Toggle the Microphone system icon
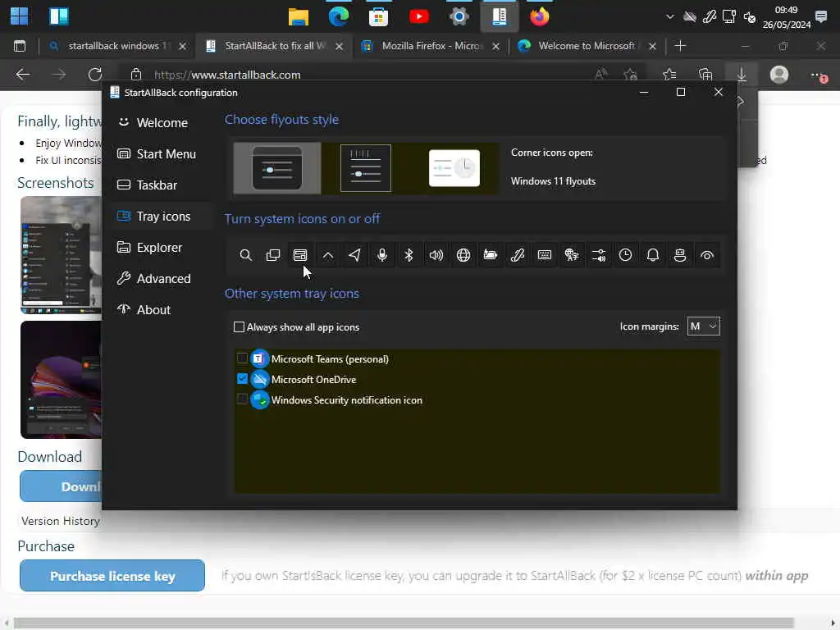Image resolution: width=840 pixels, height=630 pixels. pyautogui.click(x=382, y=255)
